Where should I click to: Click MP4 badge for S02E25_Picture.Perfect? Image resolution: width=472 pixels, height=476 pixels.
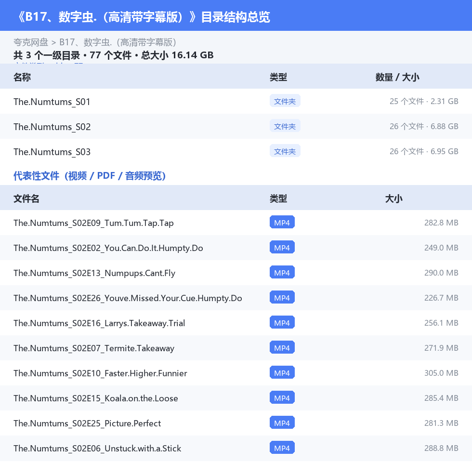coord(282,423)
